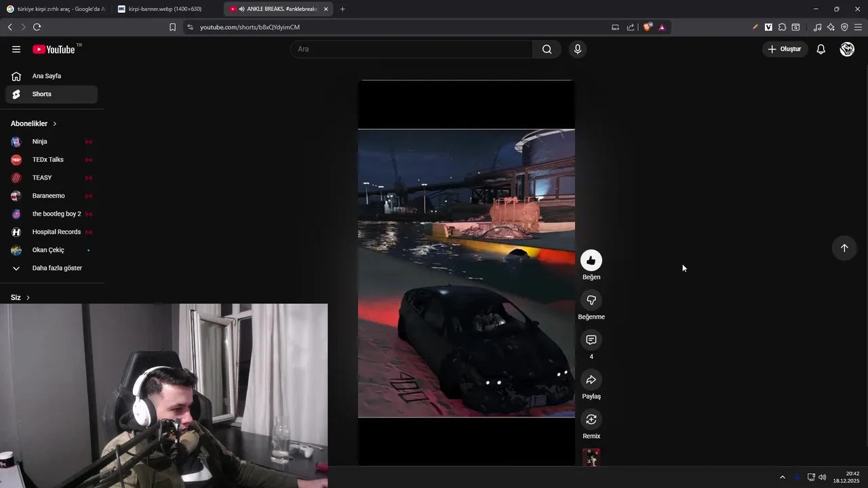Switch to the Google search tab

point(56,9)
